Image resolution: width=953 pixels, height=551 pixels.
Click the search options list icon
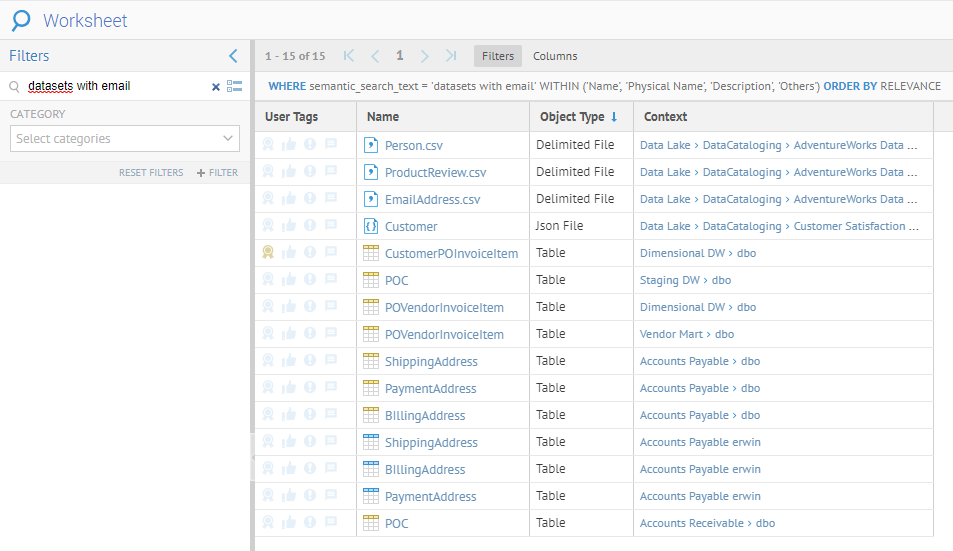pos(235,86)
